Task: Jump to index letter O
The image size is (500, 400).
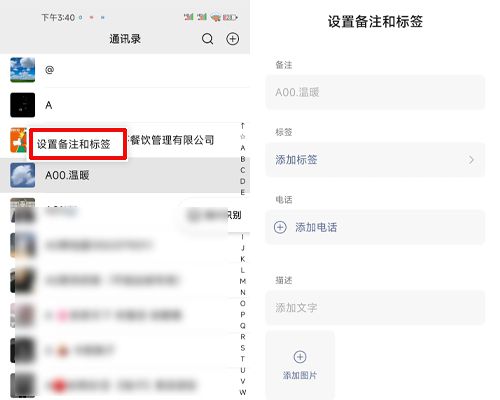Action: point(243,303)
